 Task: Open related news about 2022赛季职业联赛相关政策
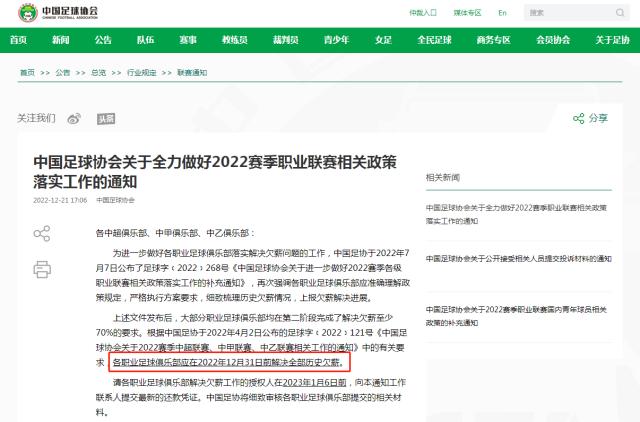pos(516,214)
